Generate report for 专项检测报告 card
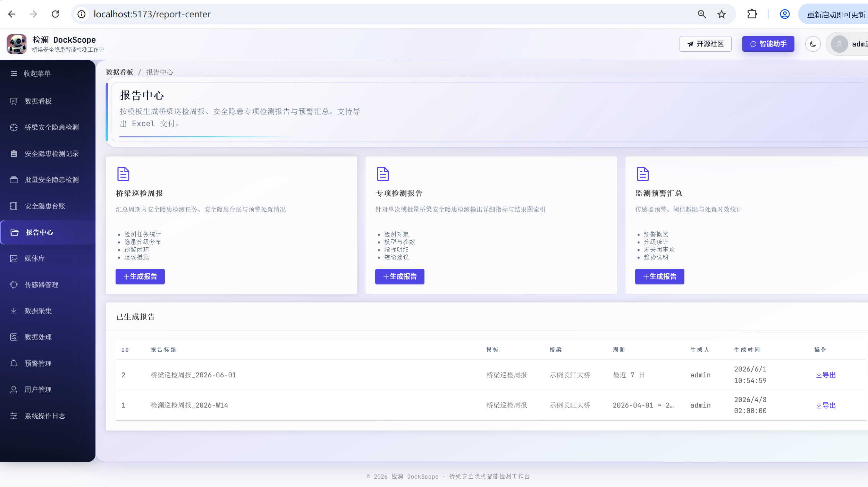Viewport: 868px width, 487px height. click(x=400, y=276)
